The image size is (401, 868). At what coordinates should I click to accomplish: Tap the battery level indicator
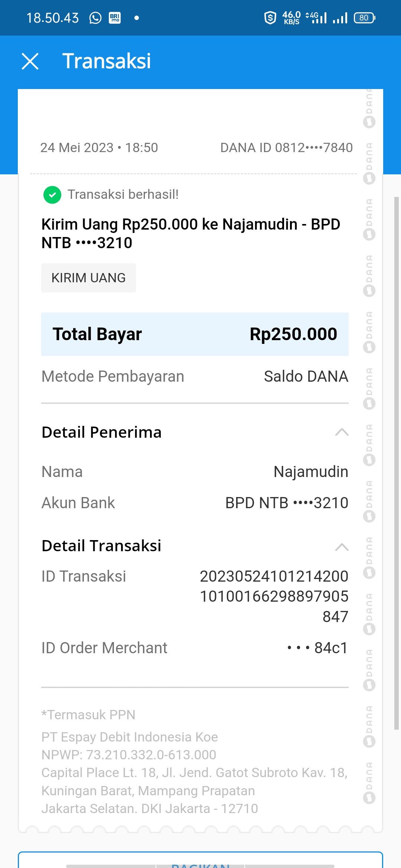(x=365, y=18)
